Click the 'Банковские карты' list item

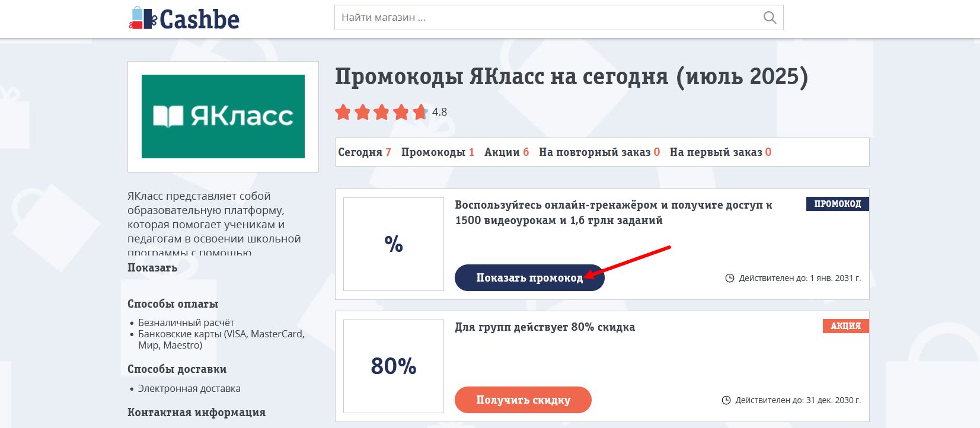(x=221, y=340)
